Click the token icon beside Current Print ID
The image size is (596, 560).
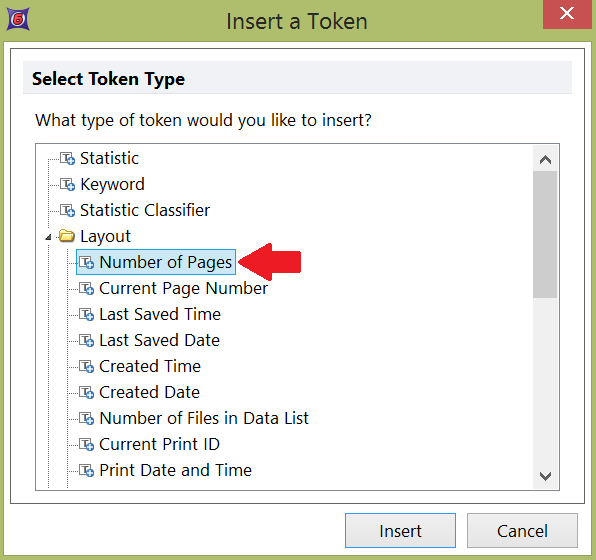pyautogui.click(x=86, y=444)
